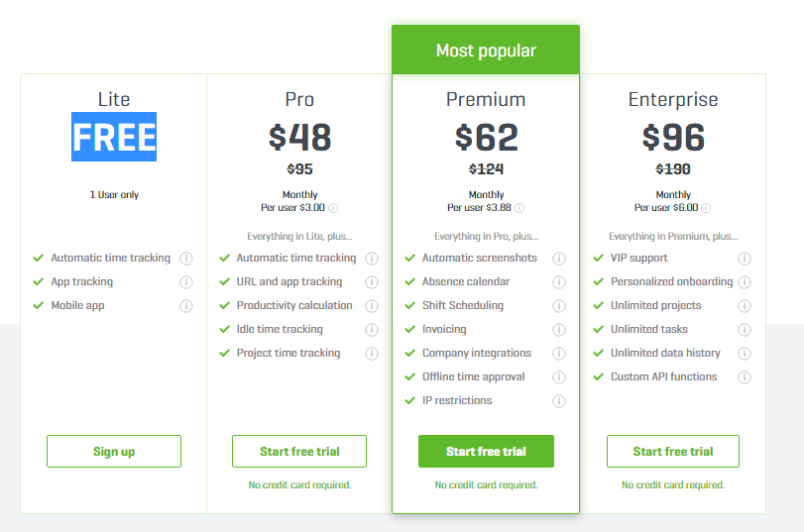Viewport: 804px width, 532px height.
Task: Show info for Mobile app feature
Action: [x=186, y=306]
